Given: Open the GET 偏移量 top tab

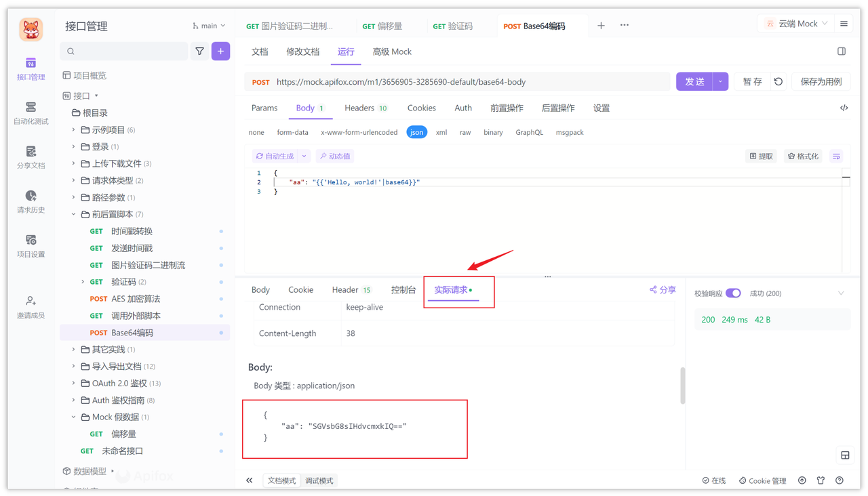Looking at the screenshot, I should pyautogui.click(x=382, y=26).
